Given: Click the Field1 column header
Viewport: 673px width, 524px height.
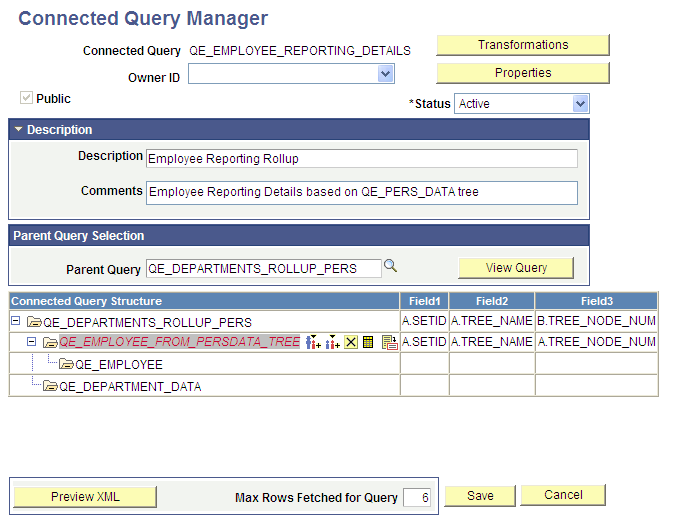Looking at the screenshot, I should [x=424, y=301].
